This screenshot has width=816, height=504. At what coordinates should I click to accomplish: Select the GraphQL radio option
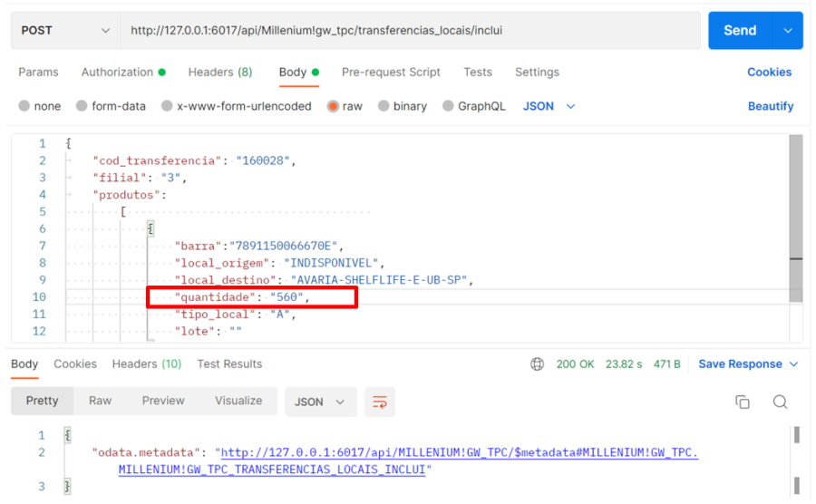[448, 106]
